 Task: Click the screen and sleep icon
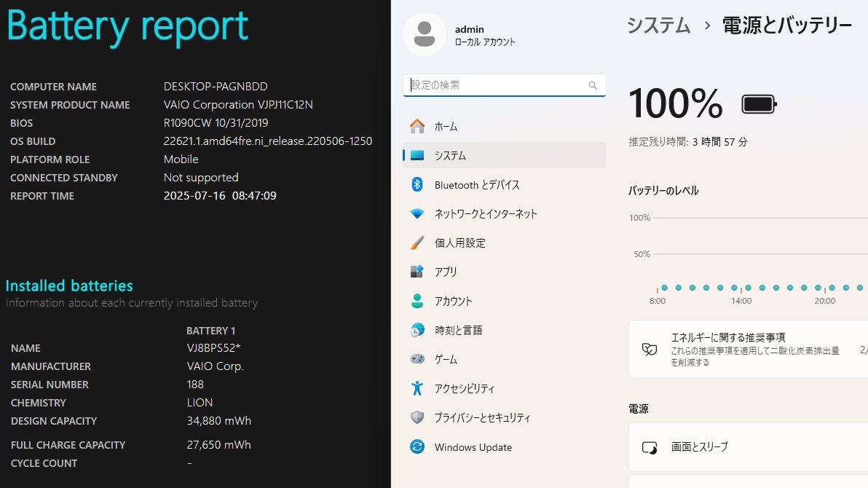coord(650,447)
